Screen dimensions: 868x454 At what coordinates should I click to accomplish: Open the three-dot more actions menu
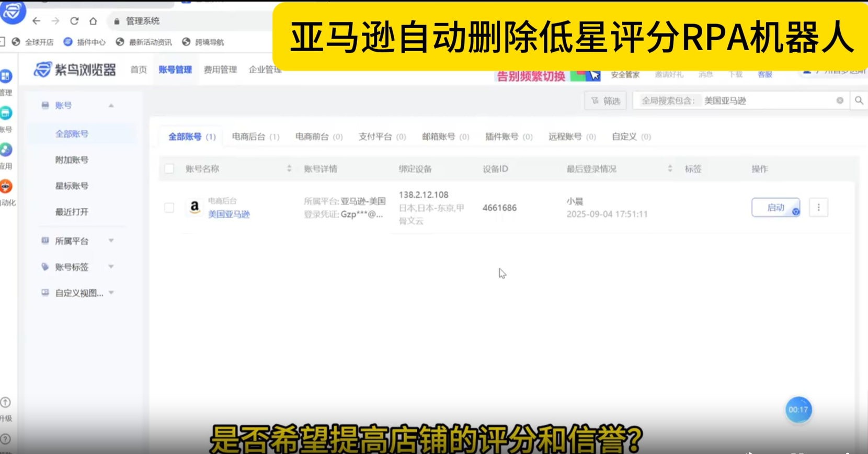coord(819,208)
